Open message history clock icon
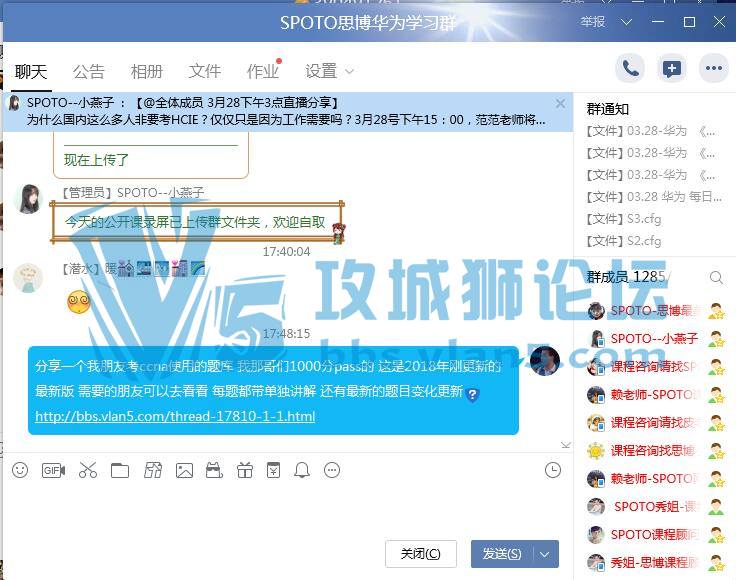736x580 pixels. (552, 470)
